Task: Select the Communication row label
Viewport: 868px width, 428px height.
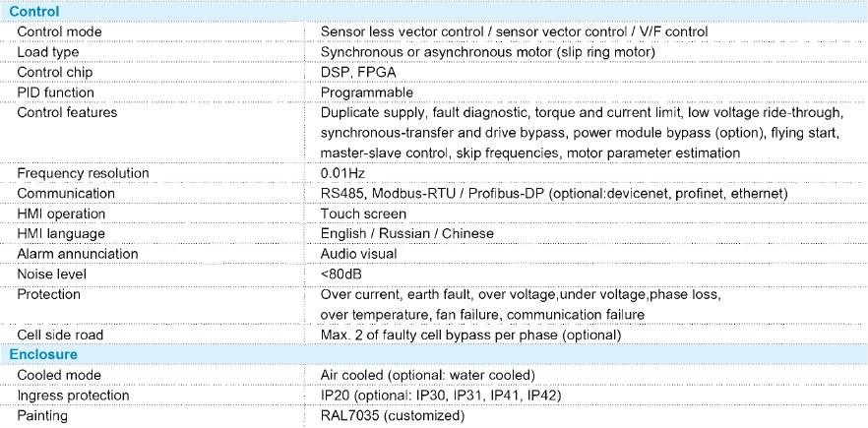Action: click(66, 194)
